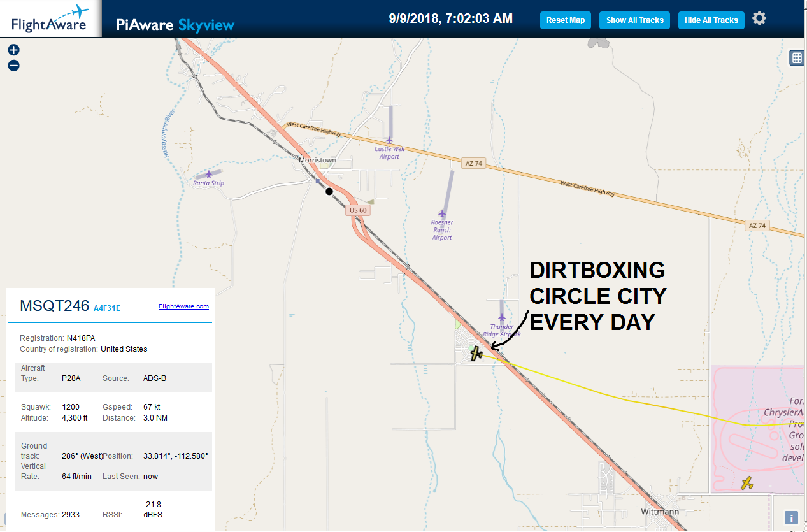Click the 67 kt ground speed value
Screen dimensions: 807x532
(x=152, y=406)
